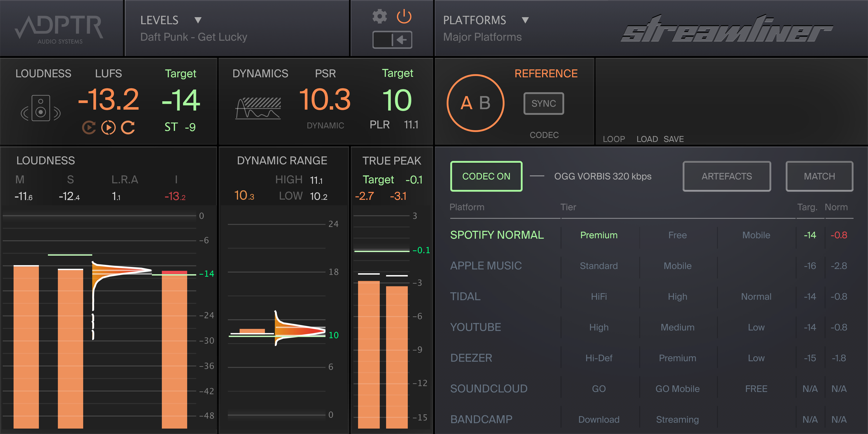Enable the CODEC ON toggle

pos(486,176)
